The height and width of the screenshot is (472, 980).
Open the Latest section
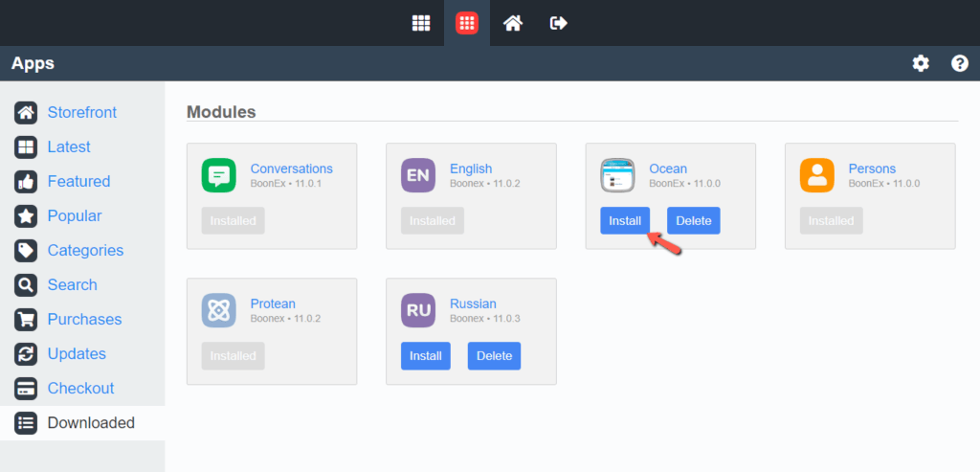point(69,146)
